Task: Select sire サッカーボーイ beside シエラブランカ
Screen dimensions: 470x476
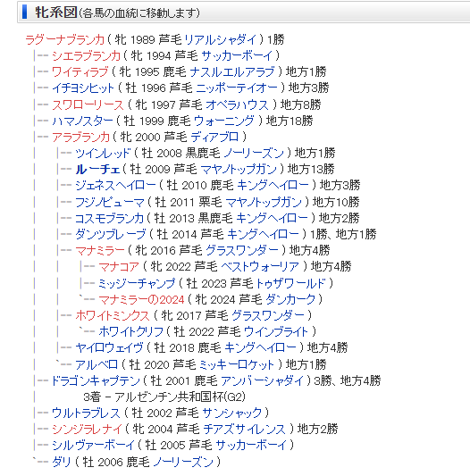Action: pyautogui.click(x=237, y=56)
